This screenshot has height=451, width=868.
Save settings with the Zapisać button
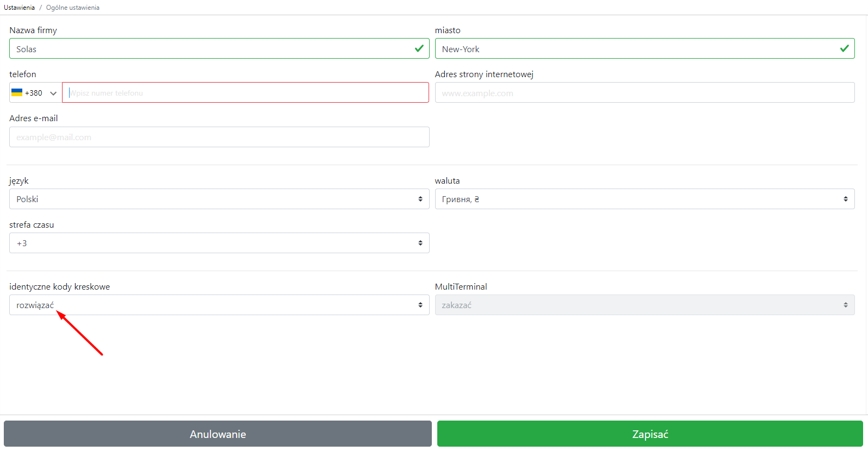(649, 434)
